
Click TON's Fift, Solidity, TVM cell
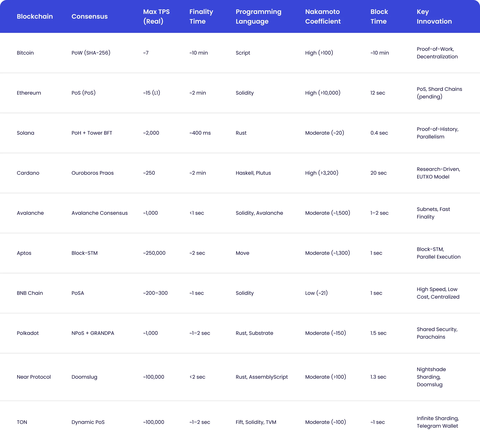click(x=256, y=422)
